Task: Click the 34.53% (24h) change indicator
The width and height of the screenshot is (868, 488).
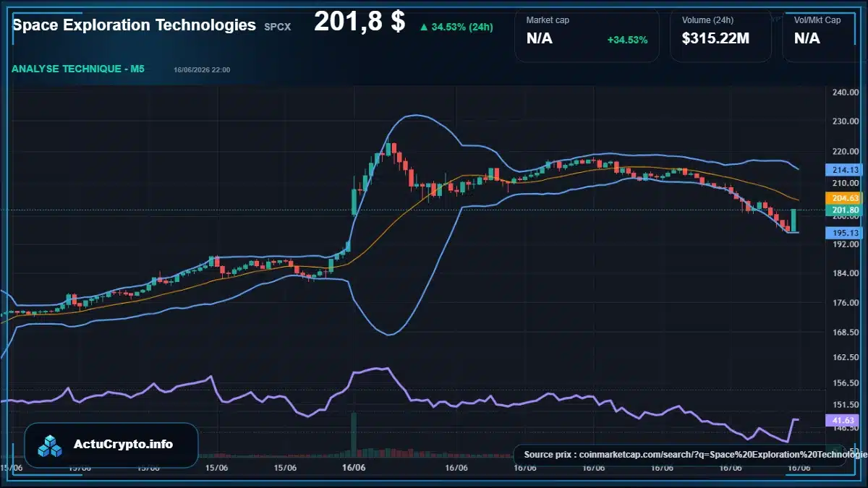Action: 462,27
